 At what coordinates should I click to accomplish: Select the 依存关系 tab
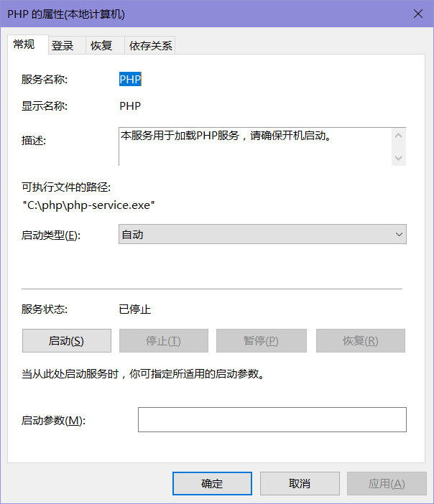pos(150,45)
